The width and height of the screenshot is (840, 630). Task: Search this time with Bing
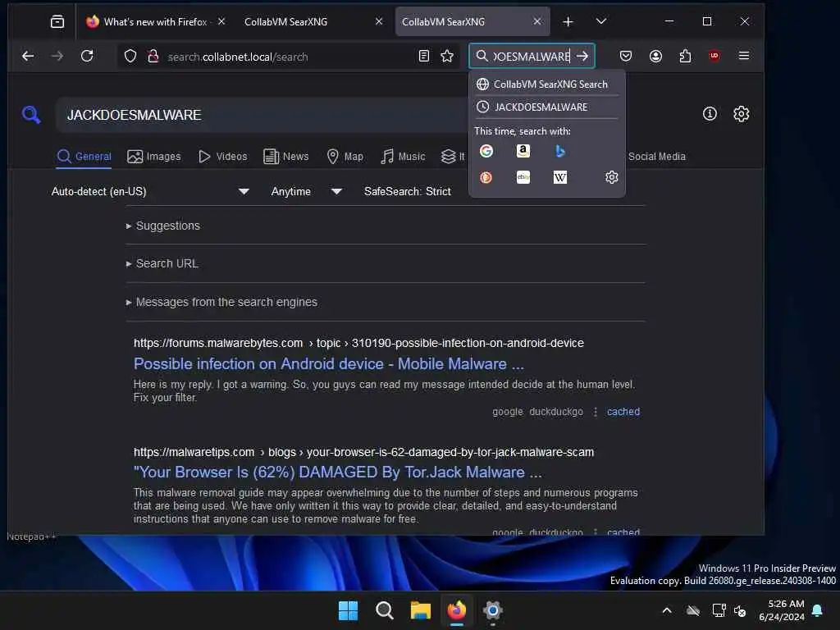coord(559,151)
